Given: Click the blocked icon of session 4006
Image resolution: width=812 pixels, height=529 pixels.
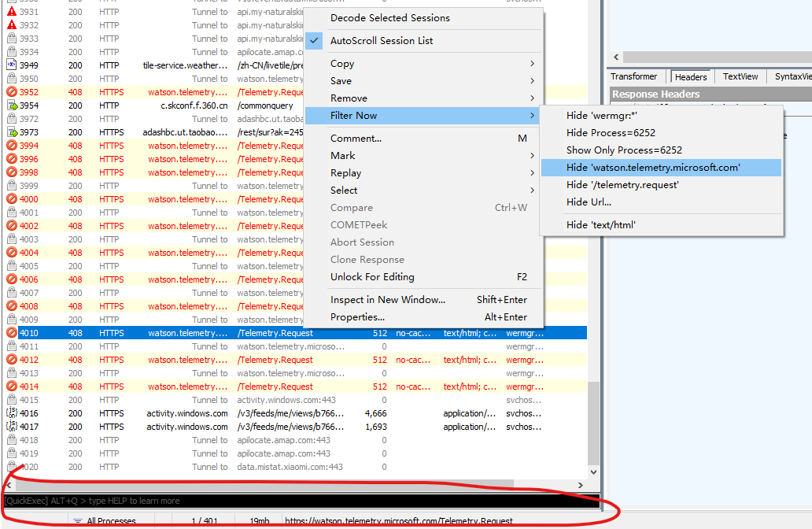Looking at the screenshot, I should point(11,279).
